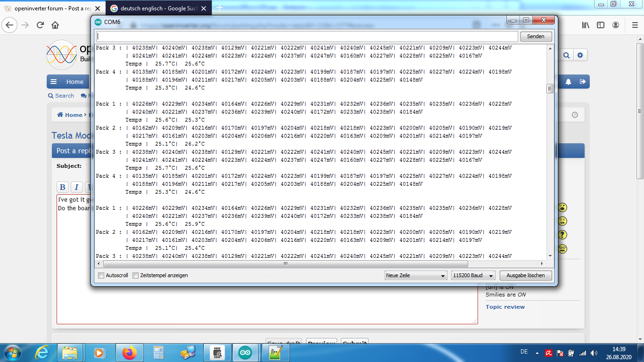Click the forum search magnifier icon

coord(566,55)
